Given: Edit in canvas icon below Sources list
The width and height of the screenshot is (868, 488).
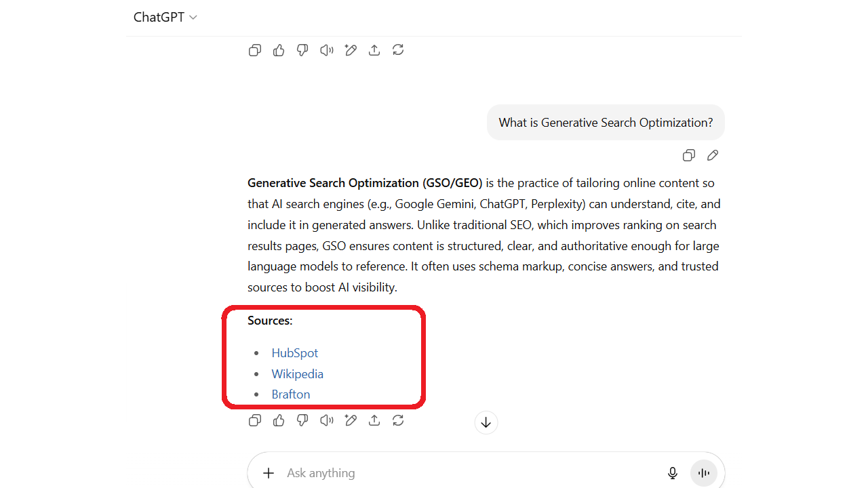Looking at the screenshot, I should pos(351,421).
